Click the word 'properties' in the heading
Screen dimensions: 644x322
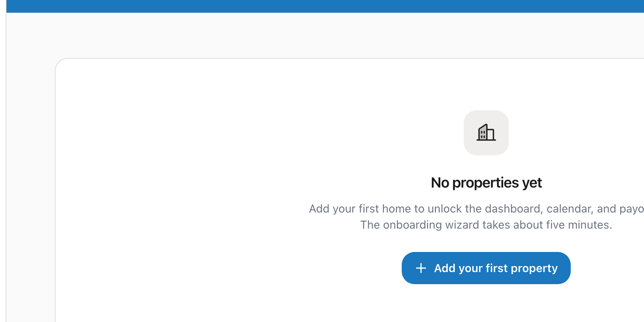point(485,183)
